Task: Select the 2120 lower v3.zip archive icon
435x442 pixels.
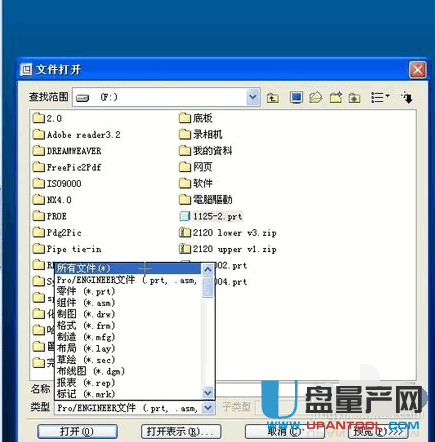Action: pos(185,232)
